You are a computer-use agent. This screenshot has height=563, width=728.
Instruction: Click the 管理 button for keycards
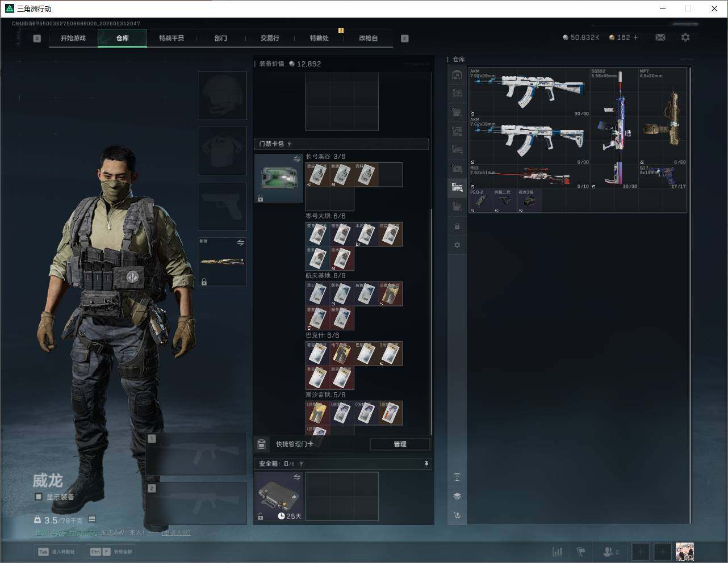point(400,444)
